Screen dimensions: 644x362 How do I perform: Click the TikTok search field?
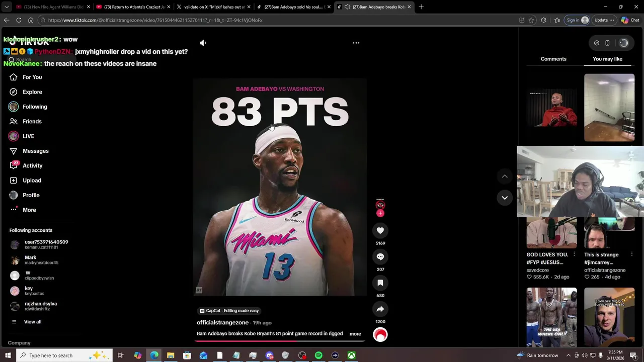point(40,59)
